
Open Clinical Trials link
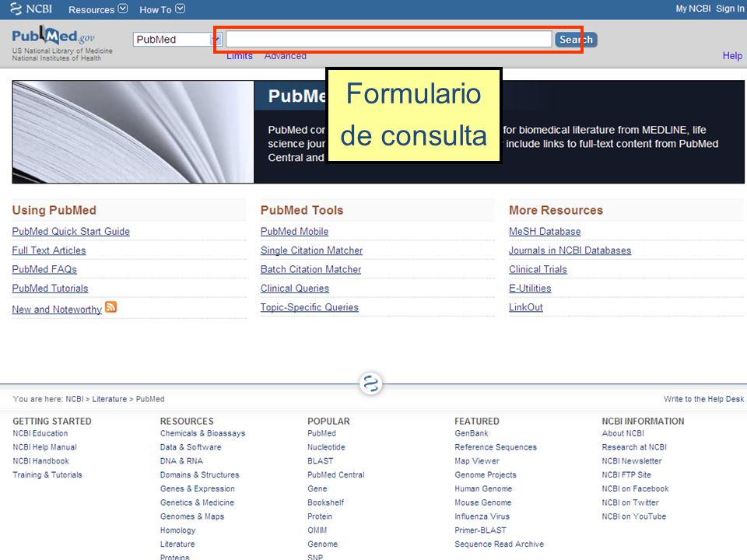tap(538, 270)
